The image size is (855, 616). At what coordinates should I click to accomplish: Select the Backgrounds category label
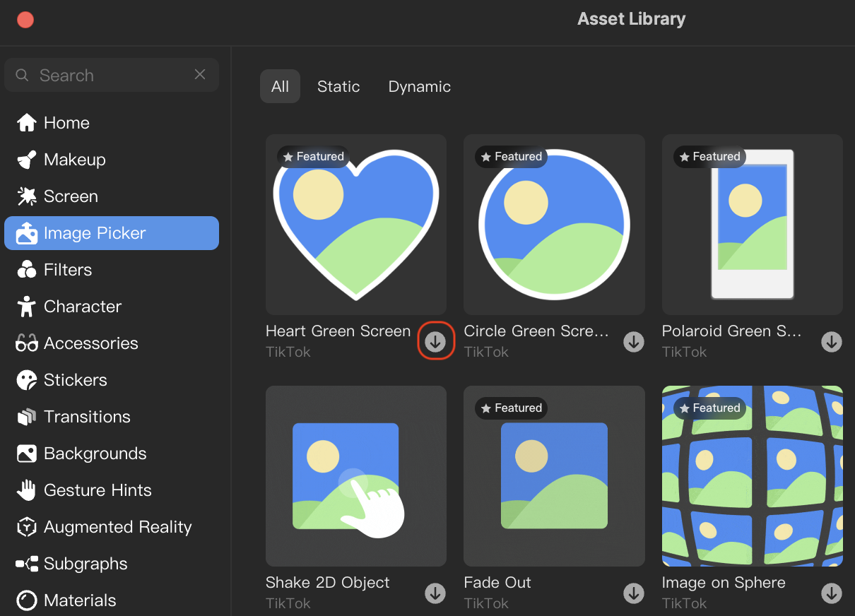click(95, 454)
